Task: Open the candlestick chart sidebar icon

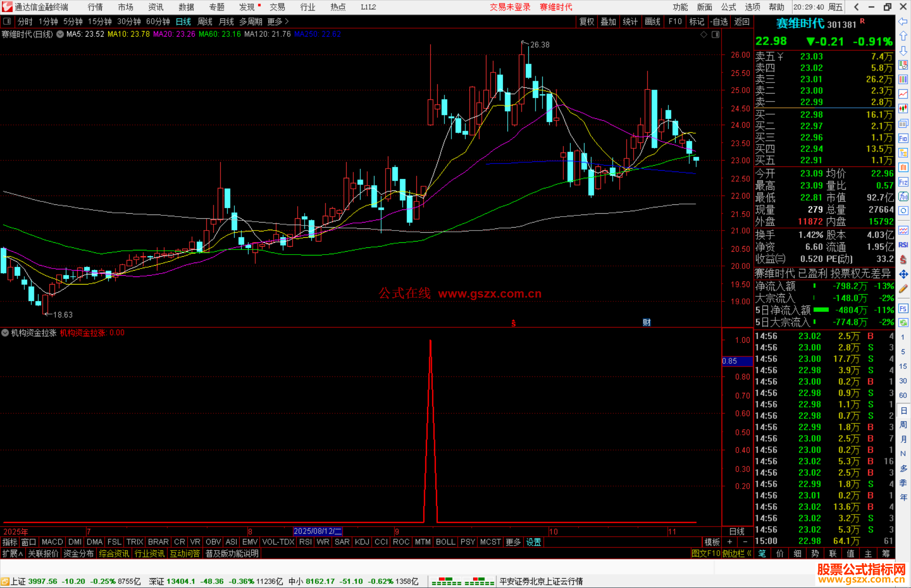Action: tap(903, 108)
